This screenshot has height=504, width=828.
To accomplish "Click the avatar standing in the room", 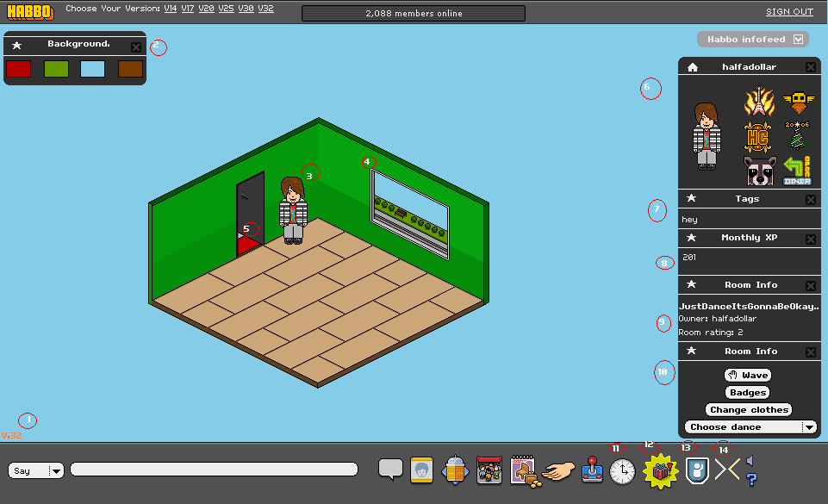I will (x=293, y=210).
